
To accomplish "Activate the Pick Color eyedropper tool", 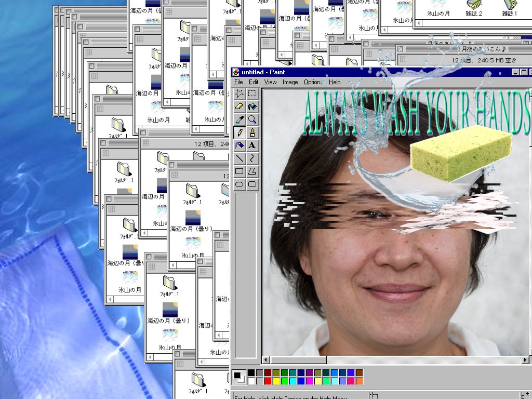I will [x=239, y=119].
